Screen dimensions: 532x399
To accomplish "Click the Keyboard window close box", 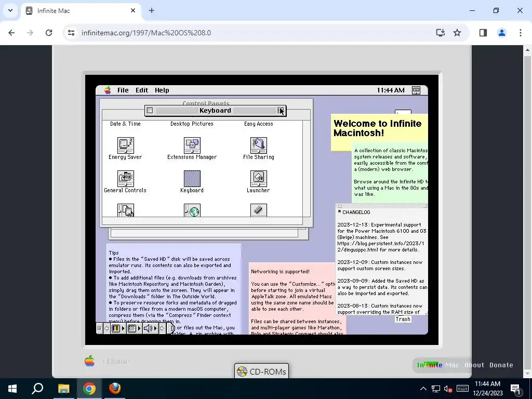I will pos(150,111).
